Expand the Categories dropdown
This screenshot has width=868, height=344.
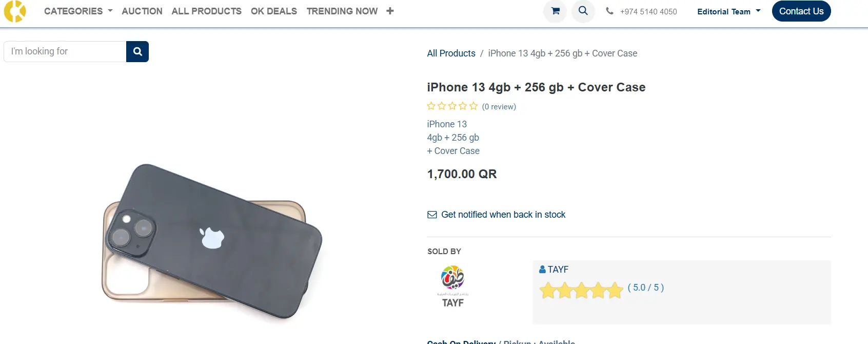pyautogui.click(x=78, y=11)
